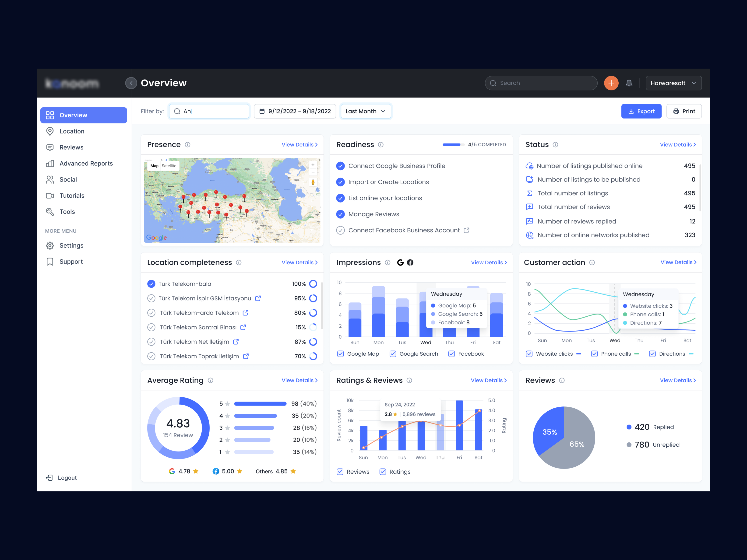Toggle the Phone calls checkbox
The width and height of the screenshot is (747, 560).
pos(594,354)
